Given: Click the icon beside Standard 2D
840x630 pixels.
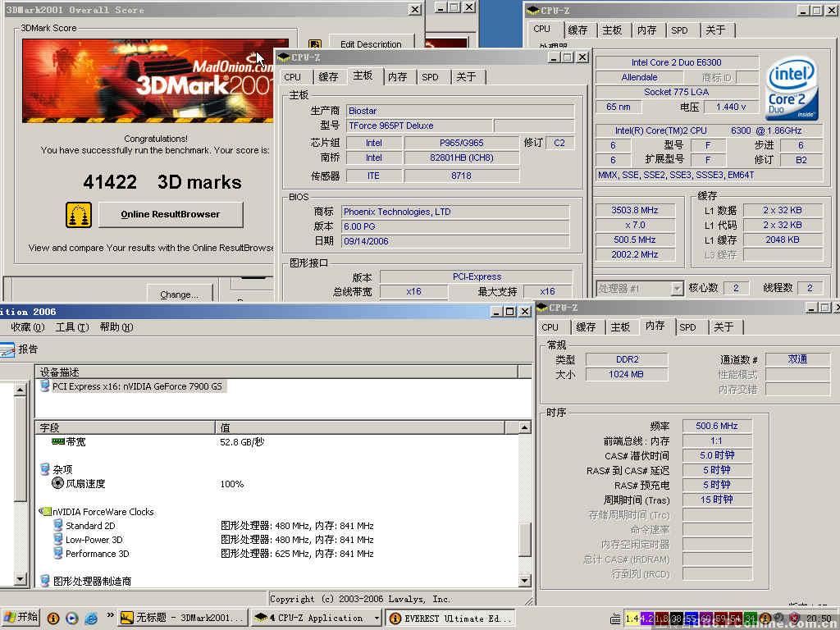Looking at the screenshot, I should pyautogui.click(x=58, y=525).
